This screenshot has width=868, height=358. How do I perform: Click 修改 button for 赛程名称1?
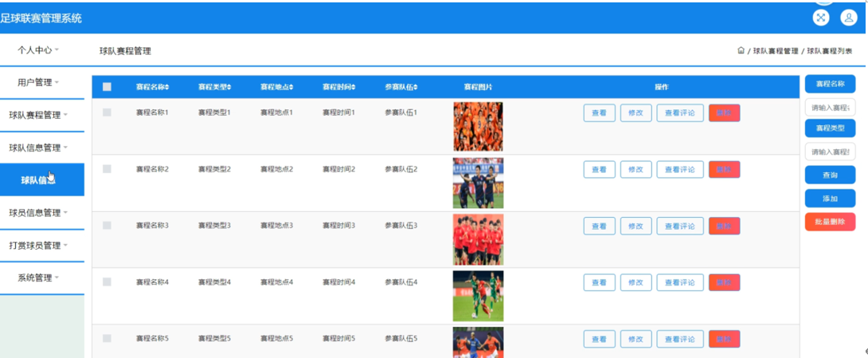[x=636, y=113]
